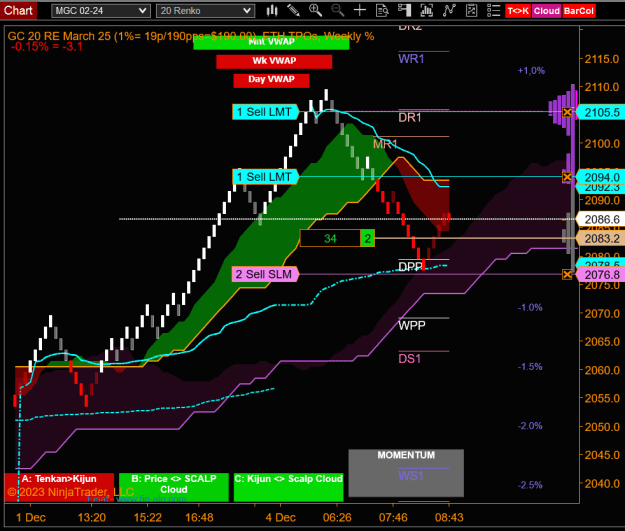Cancel the sell limit order at 2105.5

[567, 112]
